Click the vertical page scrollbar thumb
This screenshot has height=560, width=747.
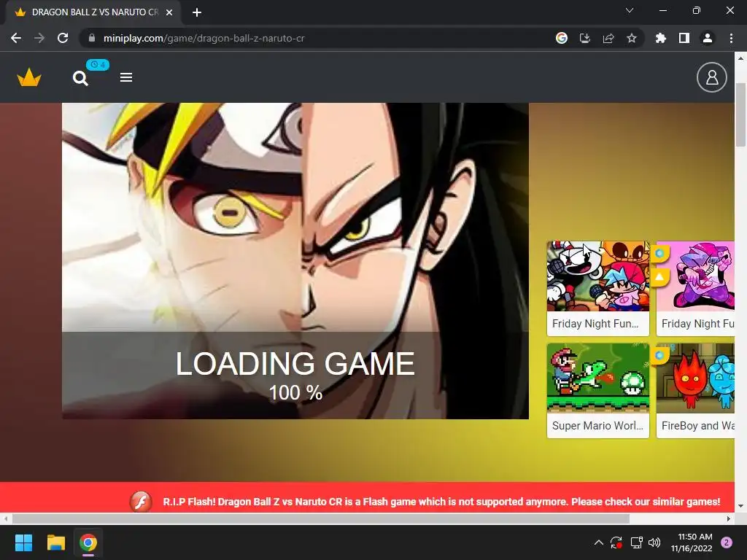point(740,114)
